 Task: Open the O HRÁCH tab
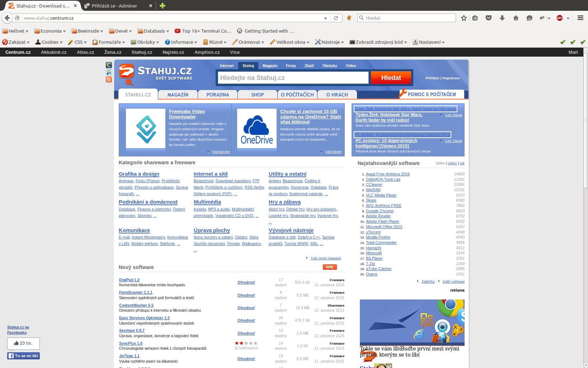337,95
